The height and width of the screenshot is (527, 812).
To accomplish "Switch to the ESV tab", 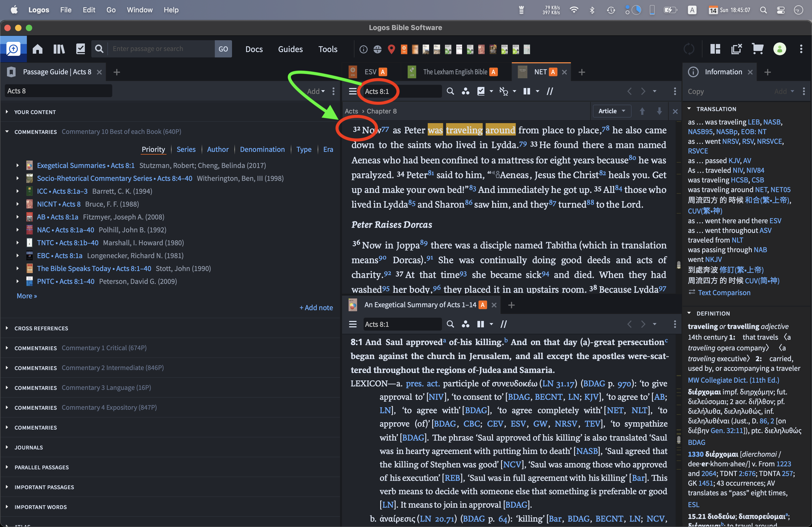I will tap(370, 72).
